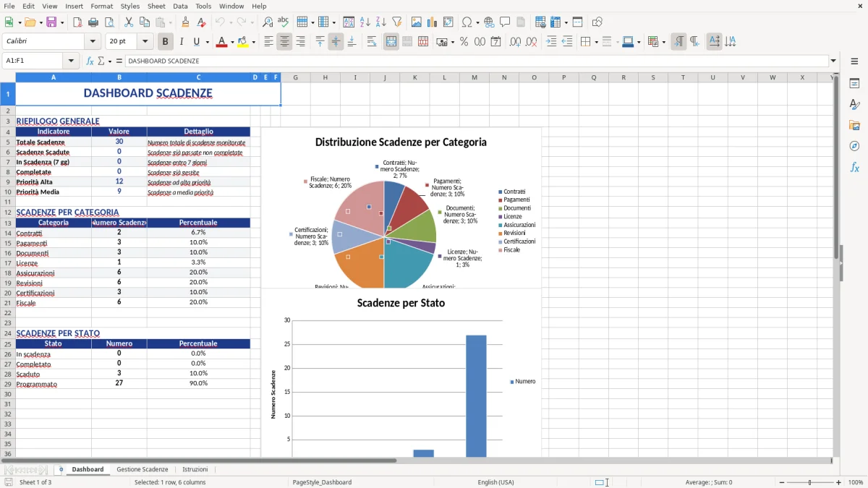The width and height of the screenshot is (868, 488).
Task: Toggle Italic formatting button
Action: 182,42
